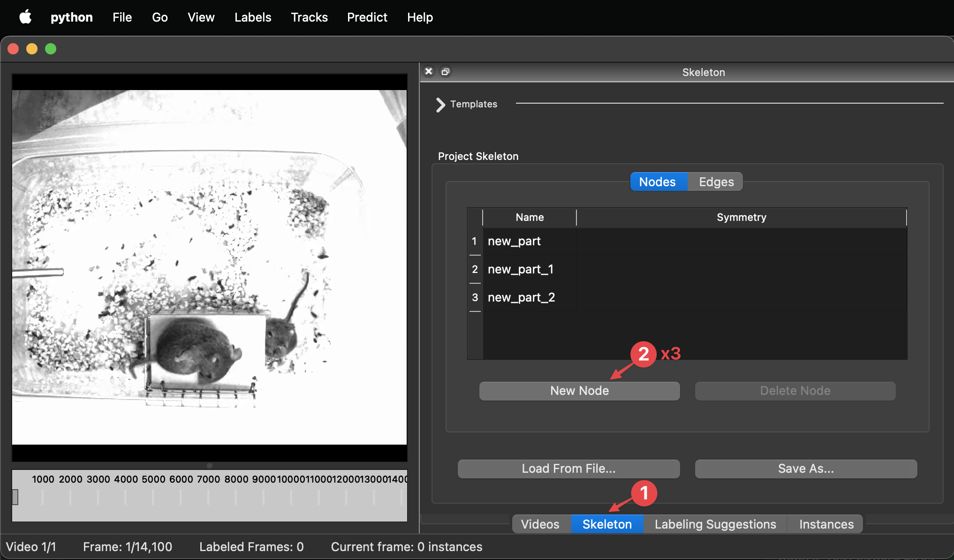Select the new_part_2 node row

click(x=521, y=297)
